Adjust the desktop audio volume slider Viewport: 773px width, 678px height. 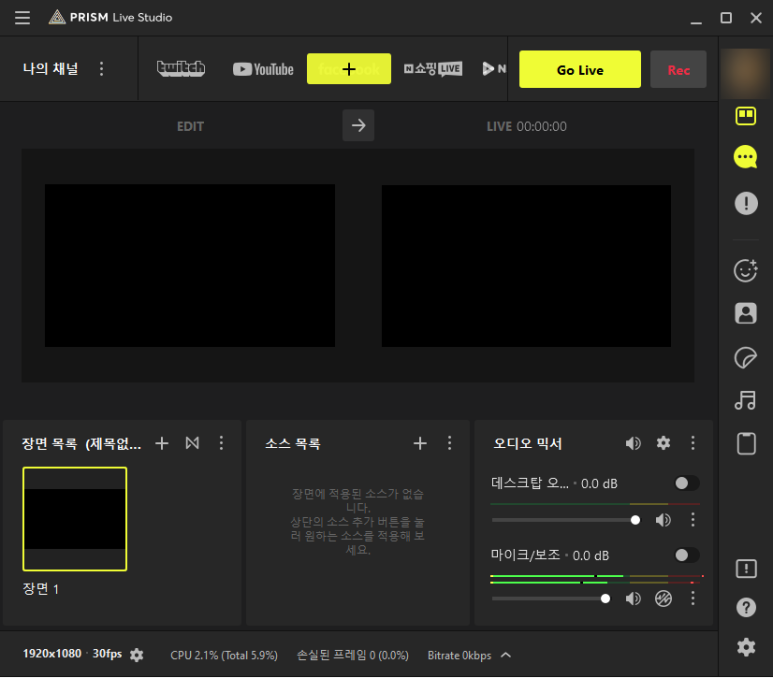click(x=566, y=520)
